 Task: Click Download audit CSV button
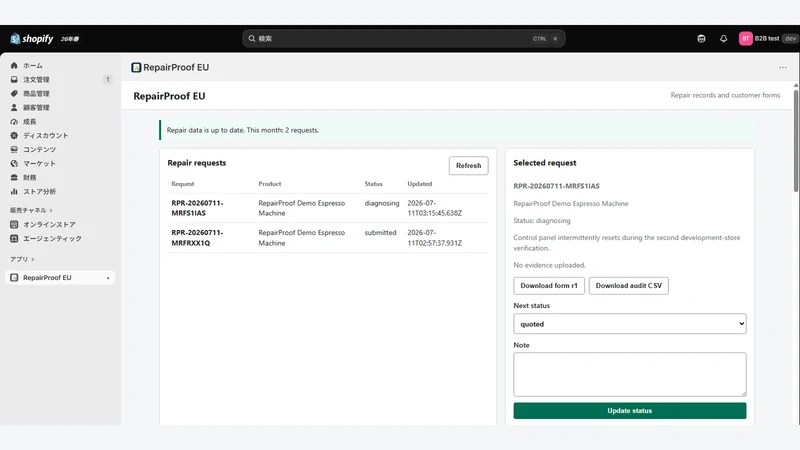(629, 286)
